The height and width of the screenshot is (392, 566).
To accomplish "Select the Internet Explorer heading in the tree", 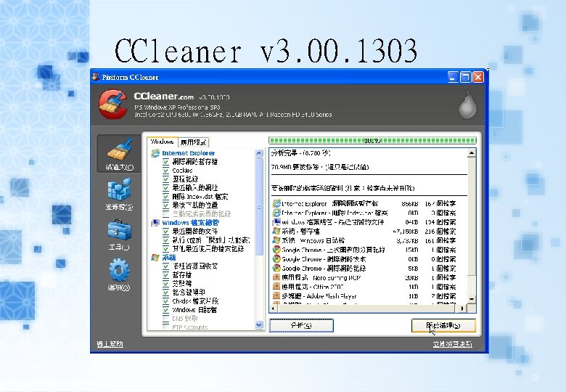I will (x=188, y=153).
